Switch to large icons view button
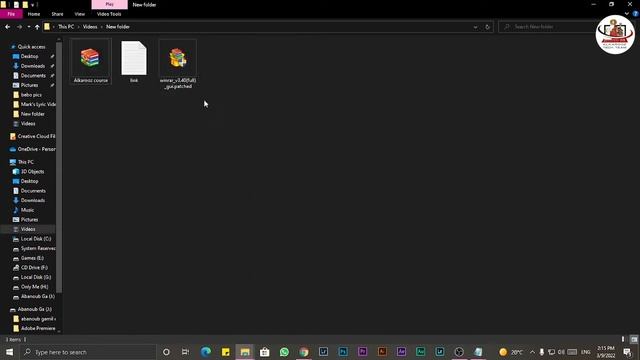640x360 pixels. [634, 340]
